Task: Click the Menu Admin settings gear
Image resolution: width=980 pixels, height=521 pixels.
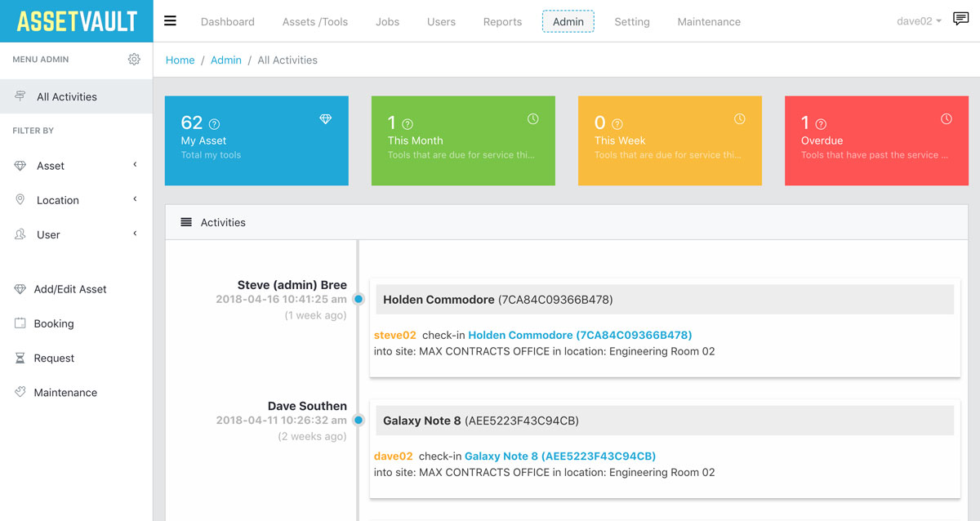Action: 134,59
